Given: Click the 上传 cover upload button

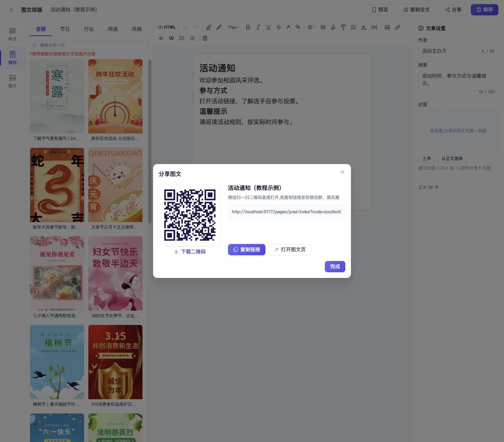Looking at the screenshot, I should point(427,158).
